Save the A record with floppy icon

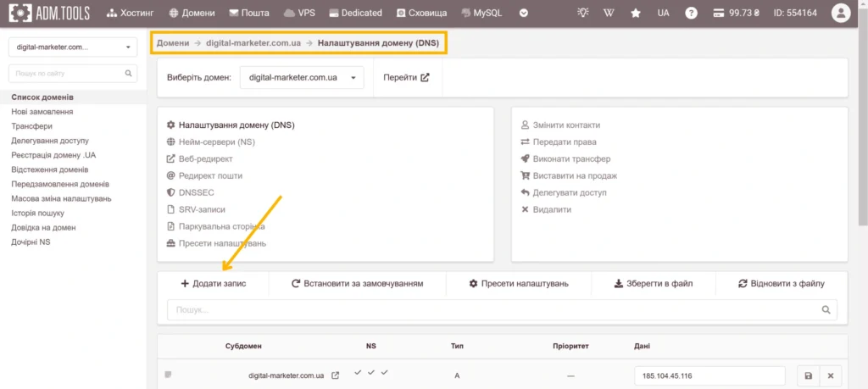coord(808,375)
